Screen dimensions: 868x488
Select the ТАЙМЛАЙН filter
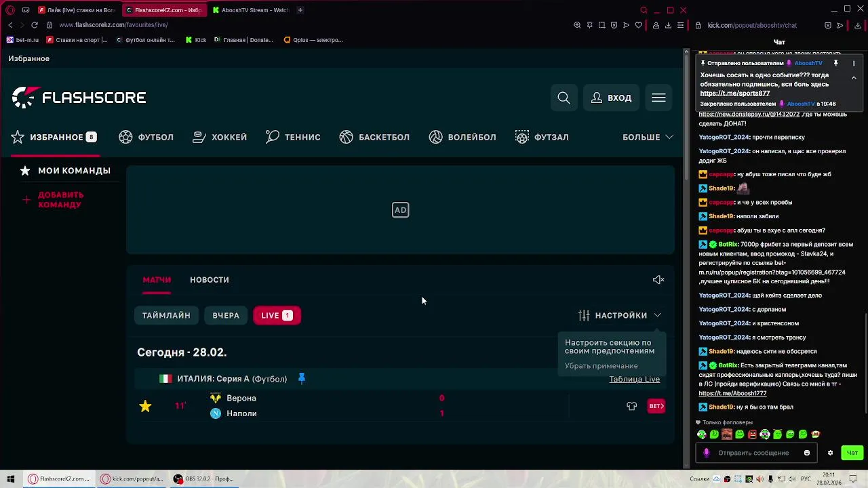[166, 315]
